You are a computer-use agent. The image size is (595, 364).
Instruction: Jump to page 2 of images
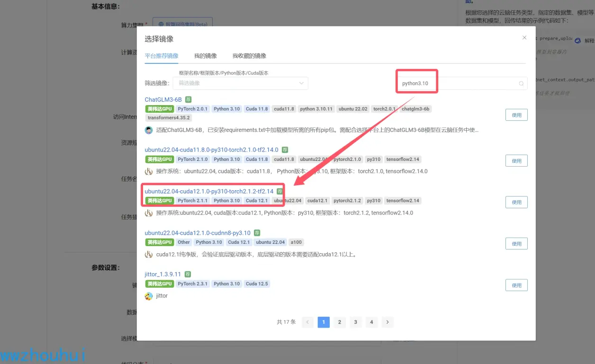(x=339, y=322)
